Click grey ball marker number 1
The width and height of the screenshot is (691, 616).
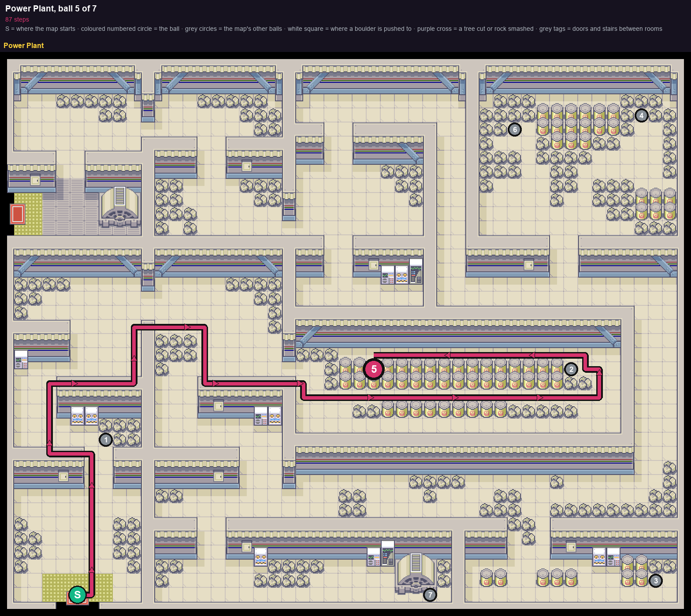coord(106,440)
